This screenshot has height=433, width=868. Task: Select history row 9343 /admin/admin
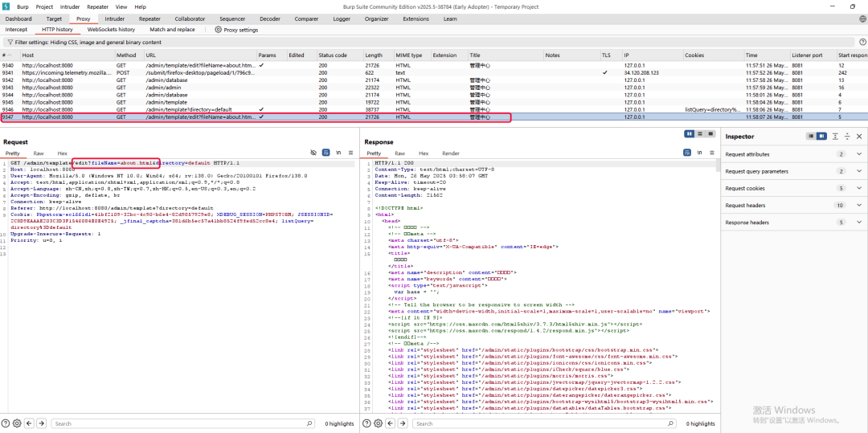[x=434, y=88]
